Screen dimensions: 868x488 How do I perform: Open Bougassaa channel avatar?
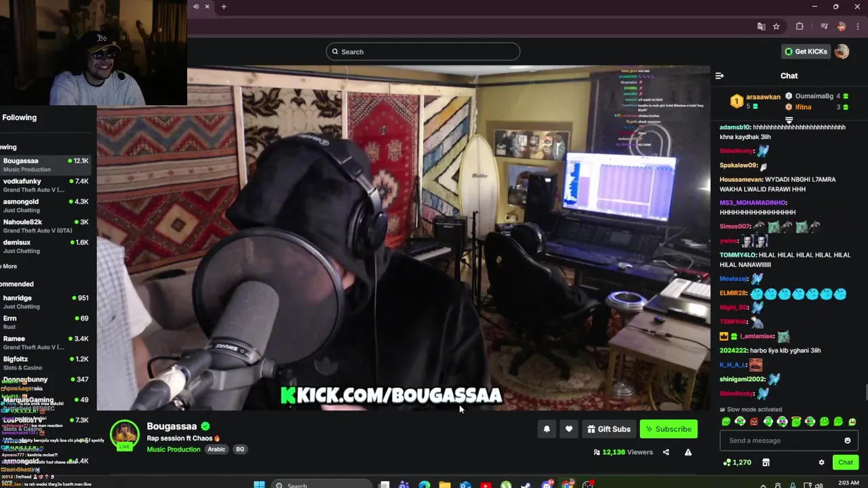125,436
